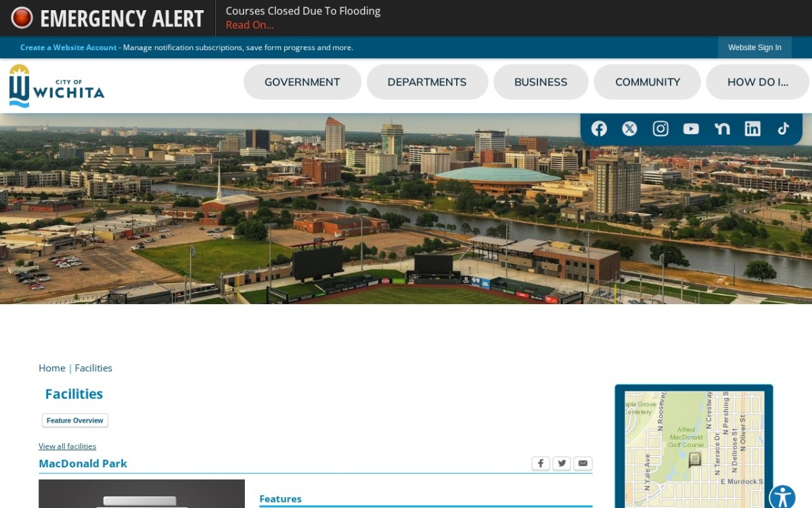Click the Wichita skyline banner image
The image size is (812, 508).
tap(406, 209)
